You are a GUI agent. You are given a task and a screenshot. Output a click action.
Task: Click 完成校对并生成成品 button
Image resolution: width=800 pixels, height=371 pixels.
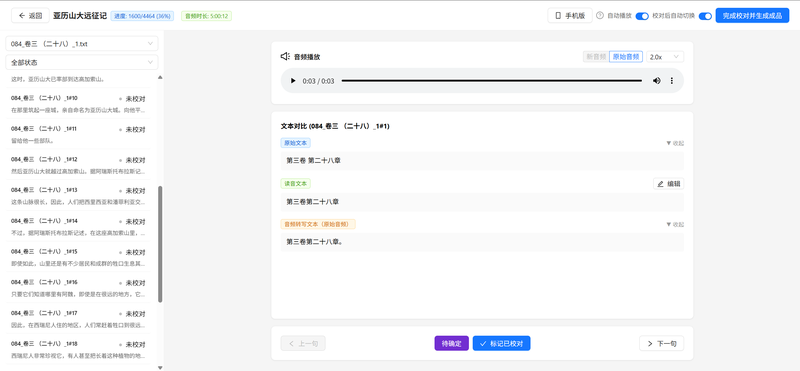point(752,16)
